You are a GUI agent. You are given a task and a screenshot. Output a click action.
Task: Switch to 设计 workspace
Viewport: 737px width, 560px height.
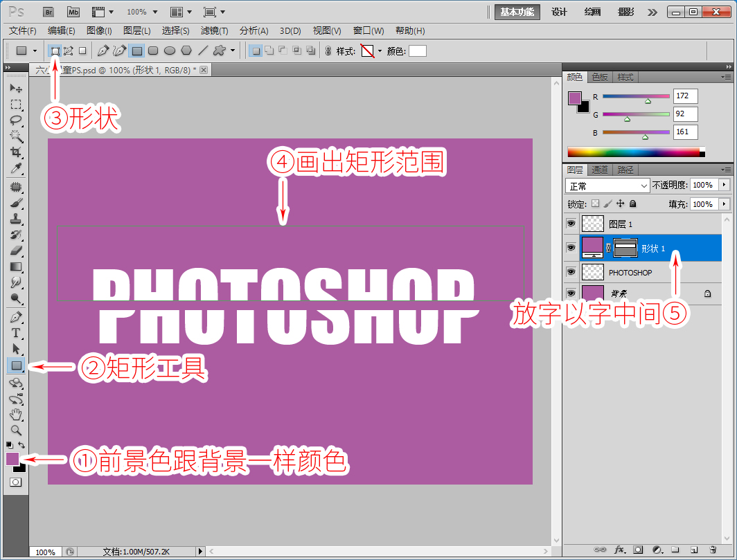tap(560, 12)
